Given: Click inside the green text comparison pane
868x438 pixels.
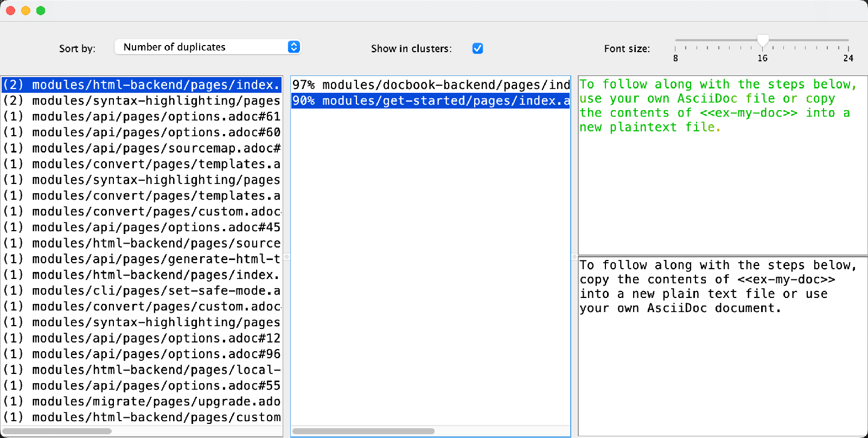Looking at the screenshot, I should point(723,165).
